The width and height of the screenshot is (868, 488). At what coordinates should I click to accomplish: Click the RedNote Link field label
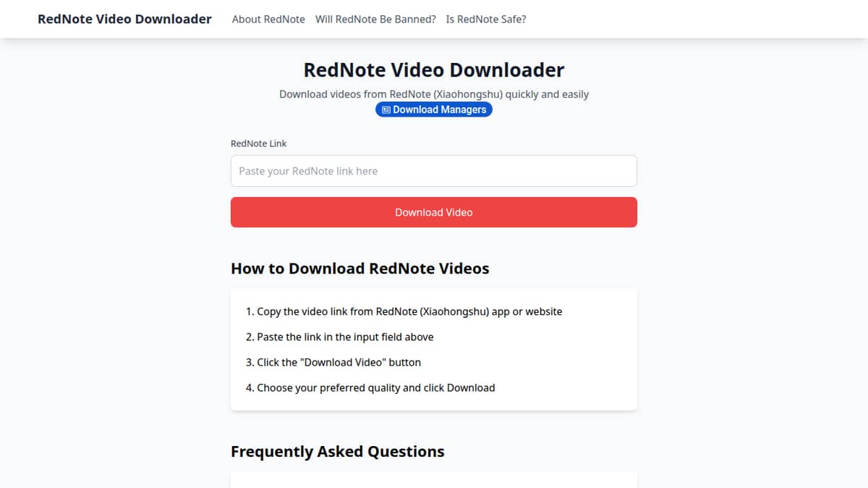pyautogui.click(x=259, y=143)
